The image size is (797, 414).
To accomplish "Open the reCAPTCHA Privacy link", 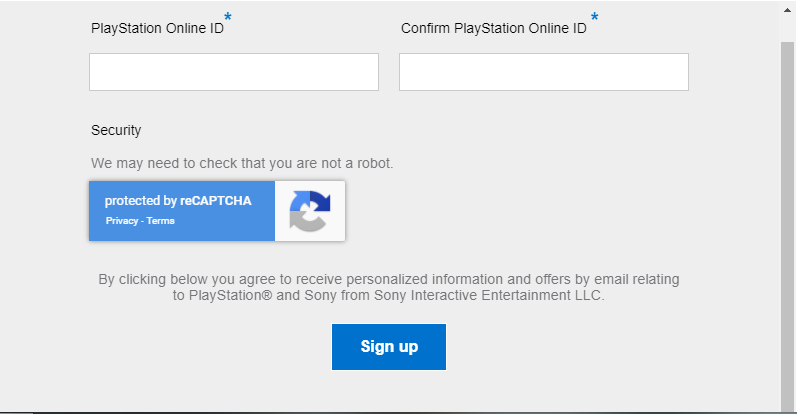I will point(122,221).
